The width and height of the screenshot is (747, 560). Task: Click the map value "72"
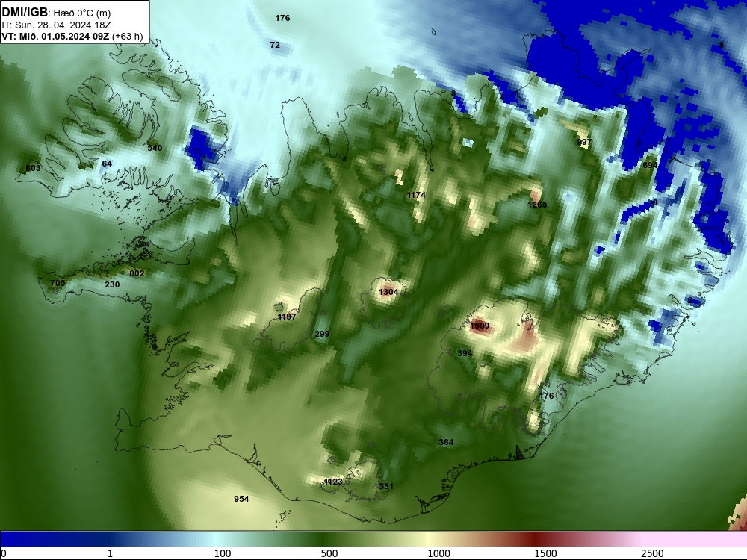point(275,45)
